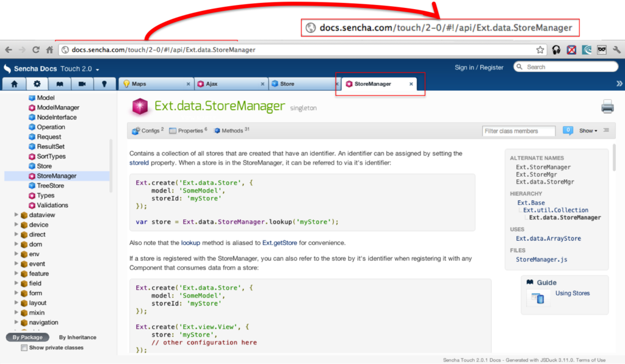Viewport: 625px width, 364px height.
Task: Click Sign in / Register link
Action: pyautogui.click(x=479, y=67)
